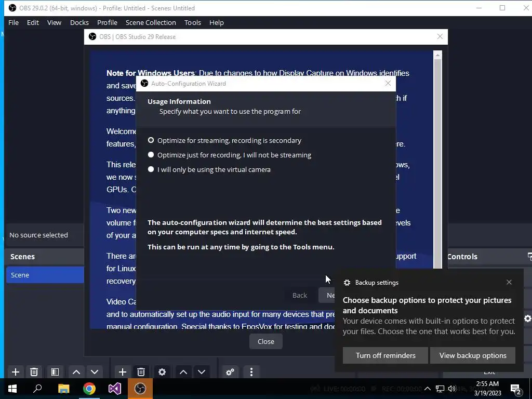
Task: Click the 'No source selected' label
Action: [38, 235]
